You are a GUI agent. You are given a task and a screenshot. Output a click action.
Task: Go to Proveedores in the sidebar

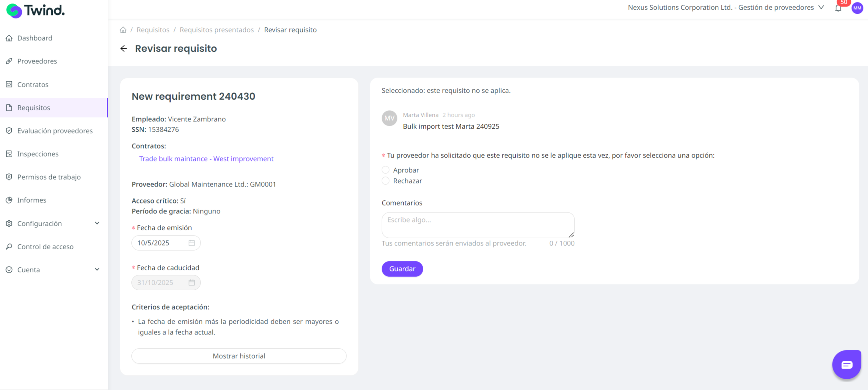37,61
